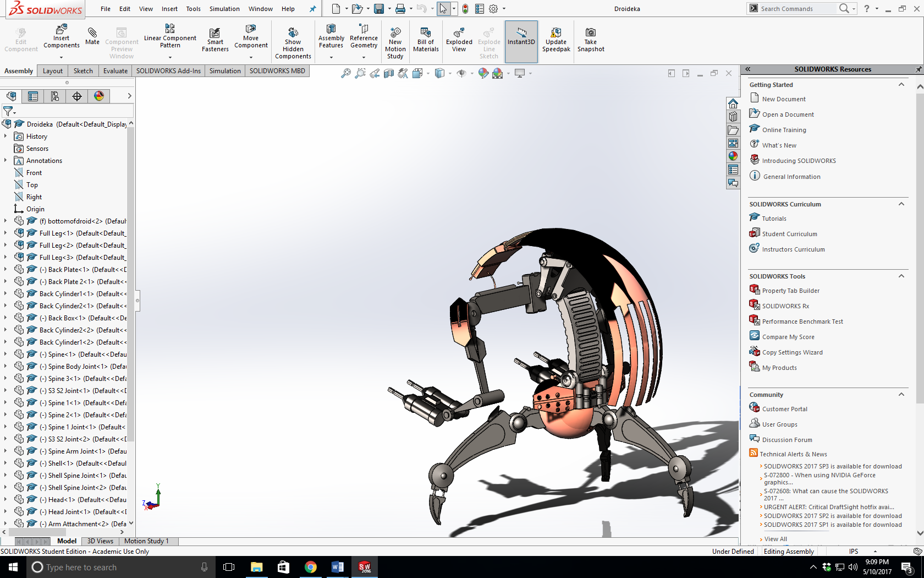This screenshot has height=578, width=924.
Task: Expand the Annotations tree node
Action: pyautogui.click(x=5, y=161)
